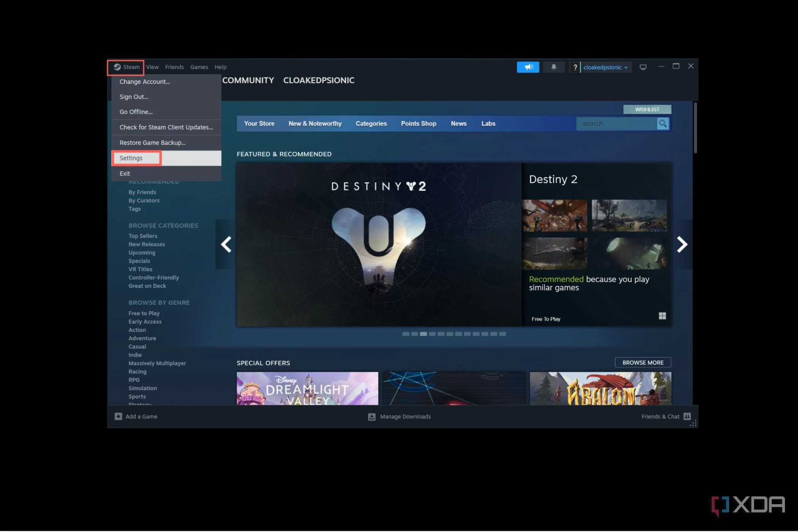Select Sign Out... menu entry
The width and height of the screenshot is (798, 532).
coord(166,97)
